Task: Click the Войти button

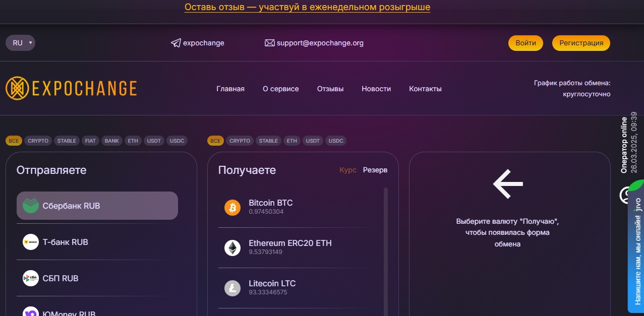Action: coord(525,43)
